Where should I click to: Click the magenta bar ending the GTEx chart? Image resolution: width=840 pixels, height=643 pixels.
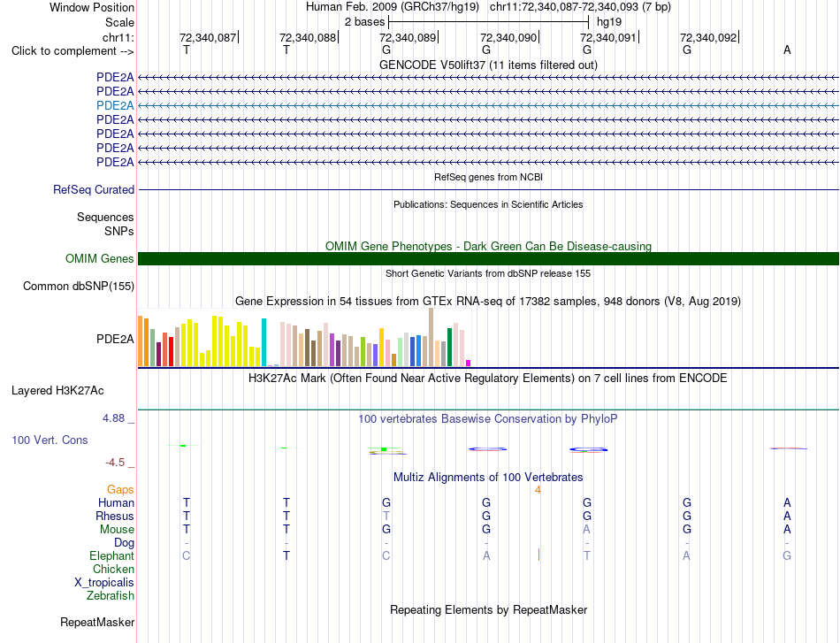tap(468, 364)
